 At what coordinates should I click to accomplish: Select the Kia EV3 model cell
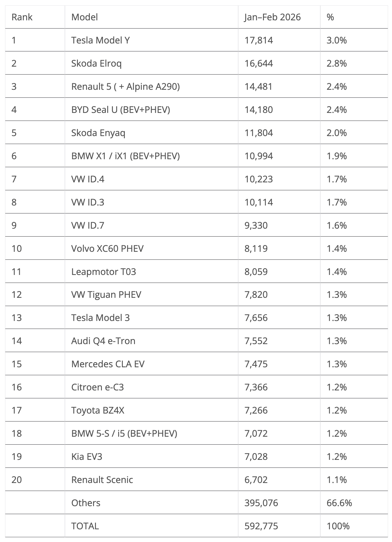[x=87, y=456]
